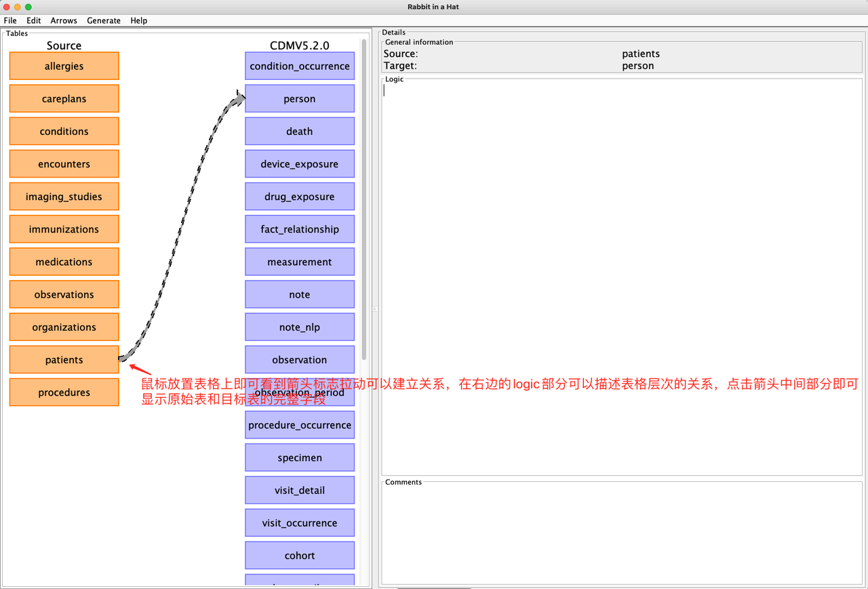Select the medications source table
The image size is (868, 589).
coord(64,262)
